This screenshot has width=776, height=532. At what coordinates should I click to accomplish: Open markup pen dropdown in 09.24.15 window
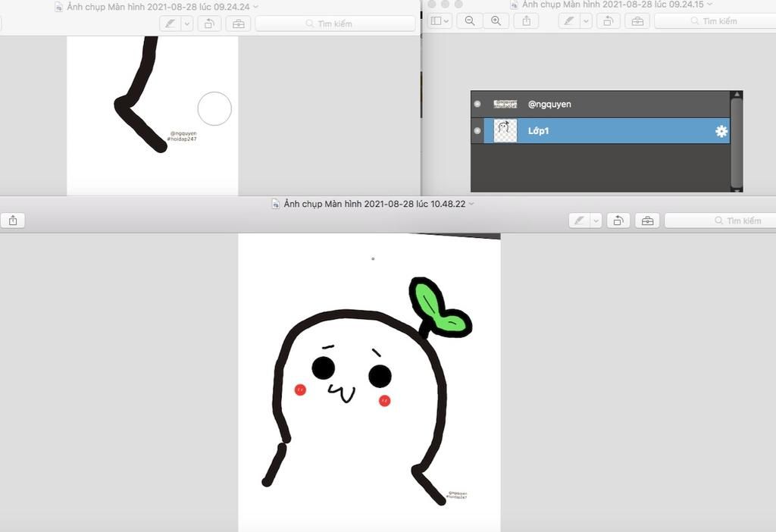[x=586, y=20]
